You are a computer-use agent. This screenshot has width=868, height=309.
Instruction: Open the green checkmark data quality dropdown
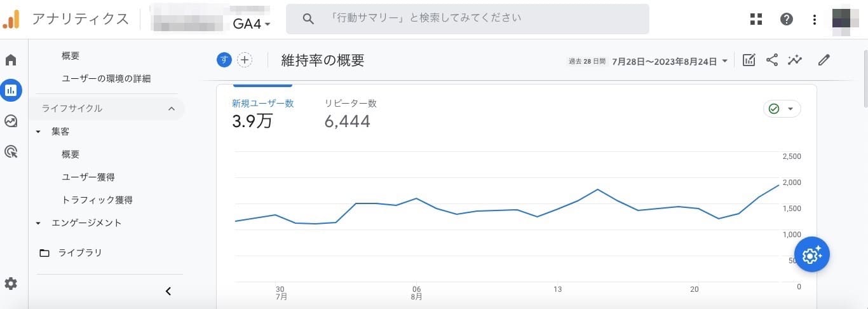782,109
